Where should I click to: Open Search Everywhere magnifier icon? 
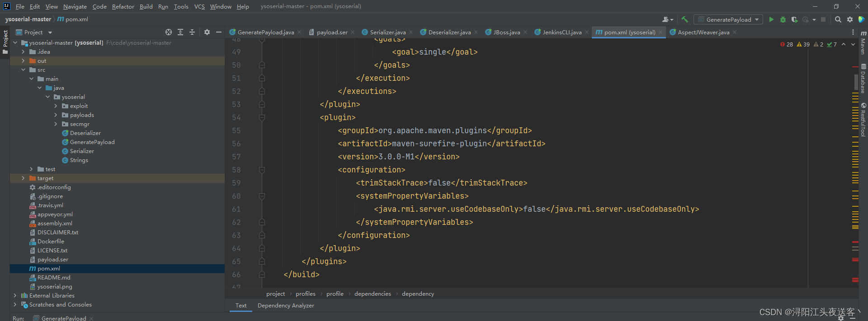(838, 19)
